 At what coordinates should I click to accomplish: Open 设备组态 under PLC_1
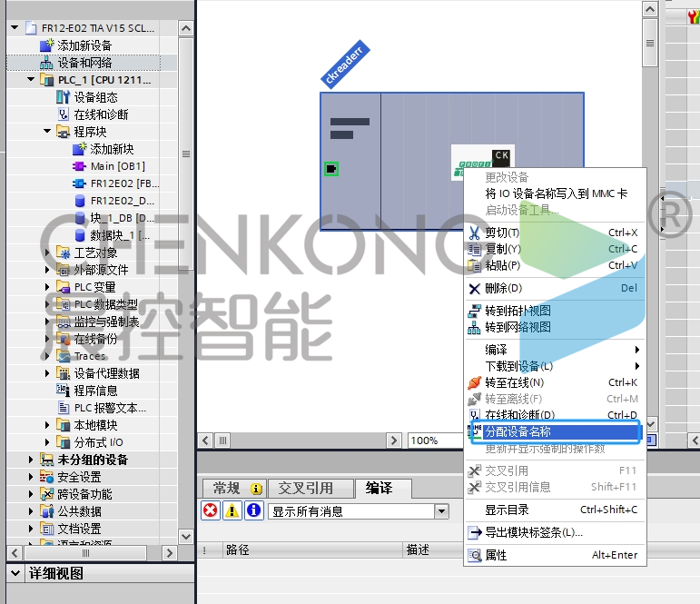(x=95, y=97)
